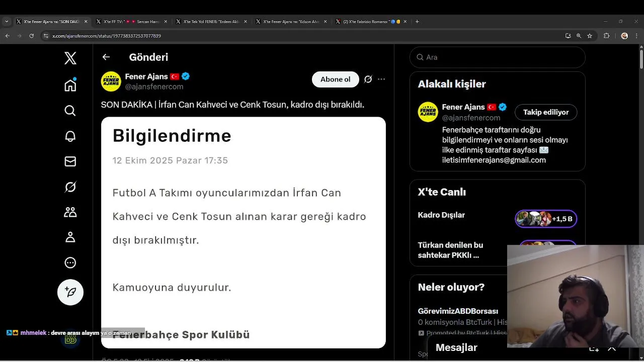Screen dimensions: 644x362
Task: Focus the Ara search field
Action: (x=498, y=57)
